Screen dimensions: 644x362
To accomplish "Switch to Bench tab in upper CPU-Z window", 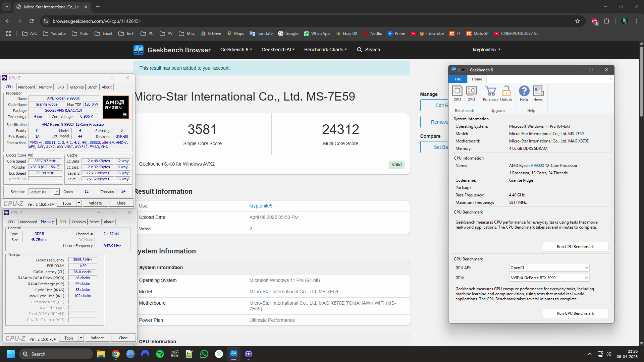I will 92,87.
